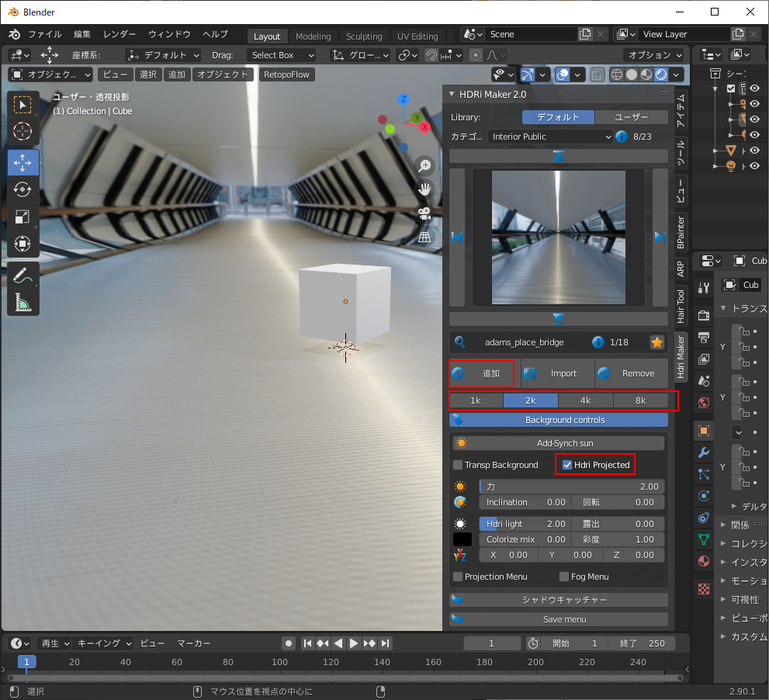
Task: Open the グロー transform orientation dropdown
Action: coord(361,55)
